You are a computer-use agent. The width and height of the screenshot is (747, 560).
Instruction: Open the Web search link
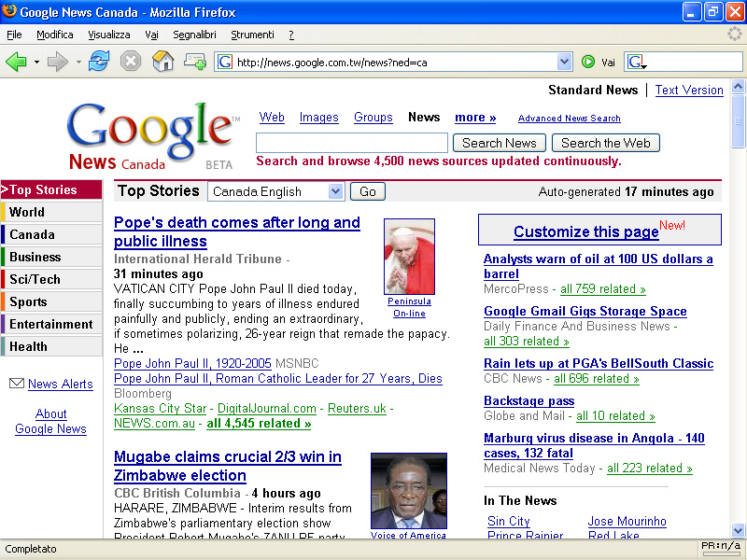tap(272, 118)
